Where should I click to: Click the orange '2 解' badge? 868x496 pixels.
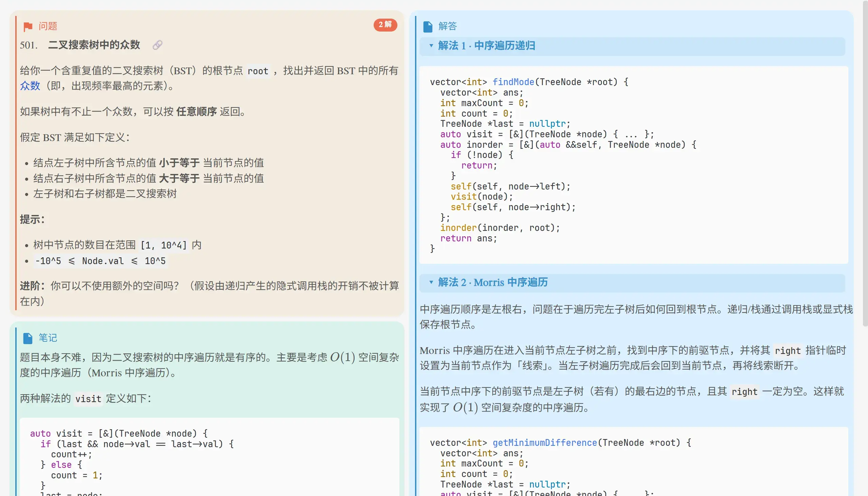click(385, 24)
